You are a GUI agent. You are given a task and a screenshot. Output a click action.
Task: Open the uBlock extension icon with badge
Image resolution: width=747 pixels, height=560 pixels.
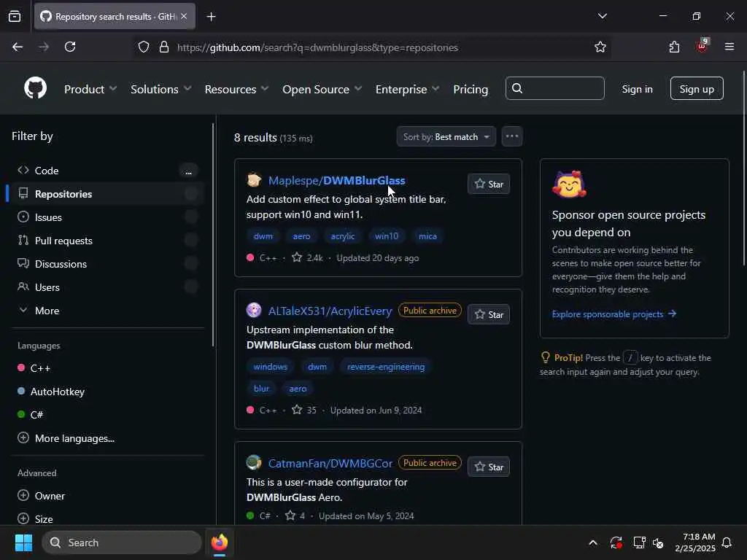703,46
